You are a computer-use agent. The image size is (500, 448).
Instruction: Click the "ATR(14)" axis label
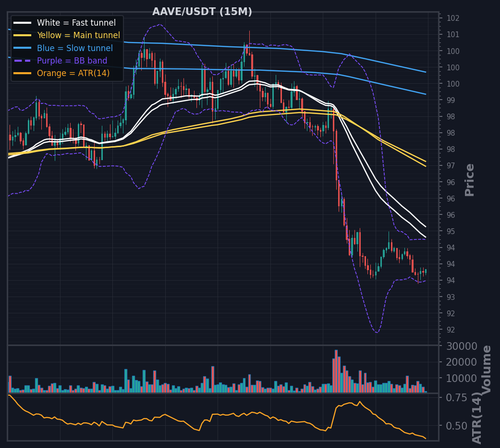click(x=477, y=418)
